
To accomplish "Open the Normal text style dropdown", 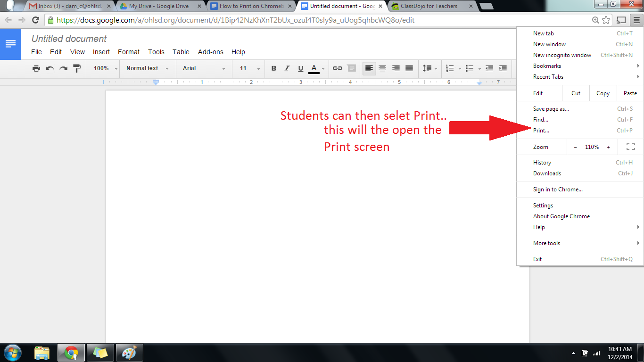I will [147, 68].
